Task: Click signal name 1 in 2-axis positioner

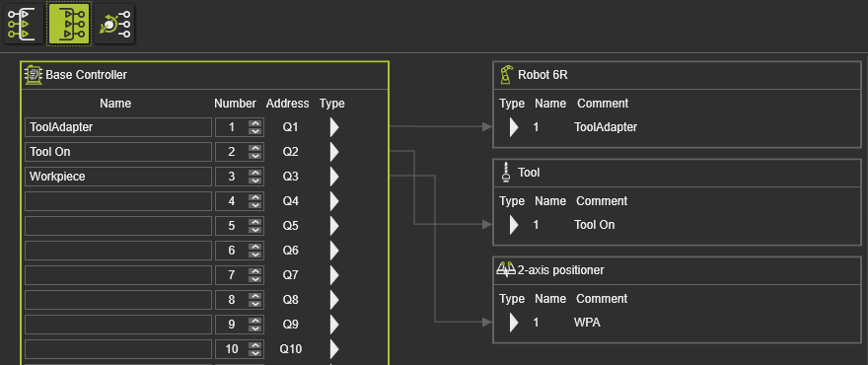Action: [536, 322]
